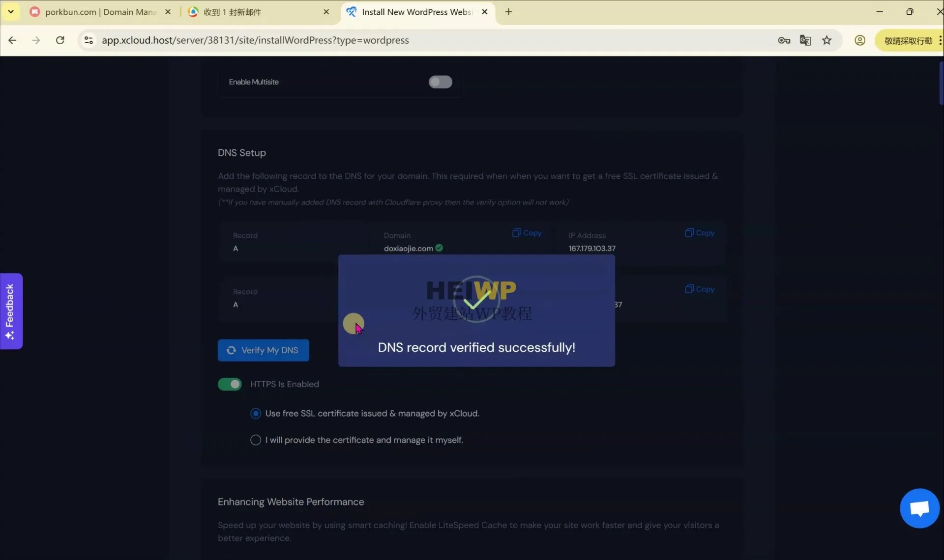Screen dimensions: 944x560
Task: Reload the current page
Action: [60, 40]
